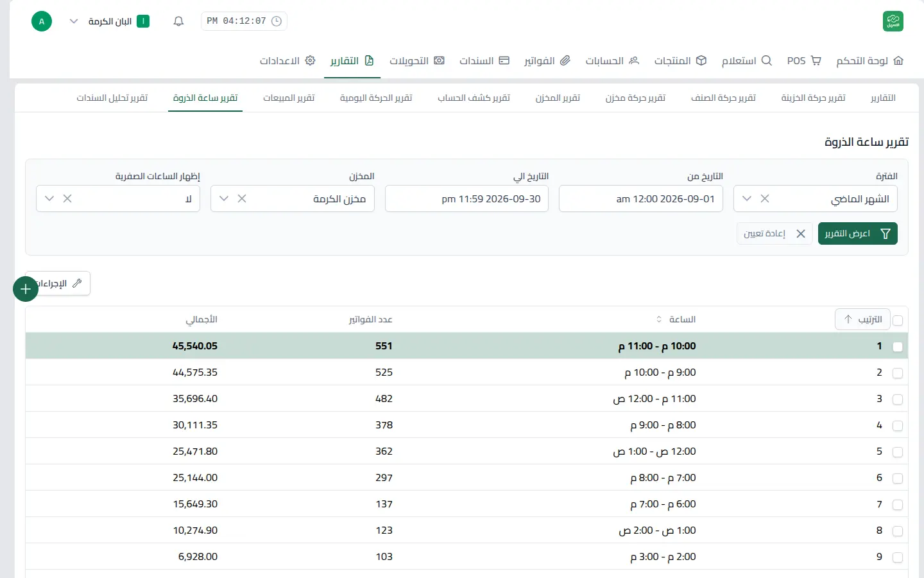Viewport: 924px width, 578px height.
Task: Check the row 8 checkbox
Action: (898, 531)
